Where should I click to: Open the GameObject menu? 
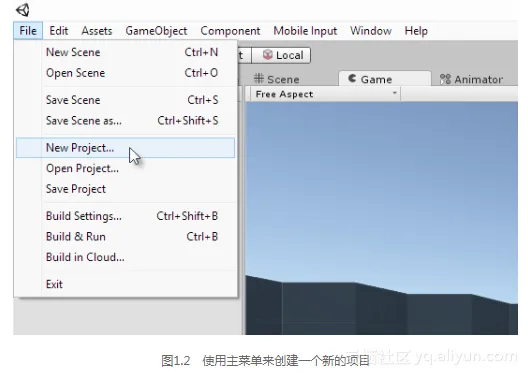[156, 31]
